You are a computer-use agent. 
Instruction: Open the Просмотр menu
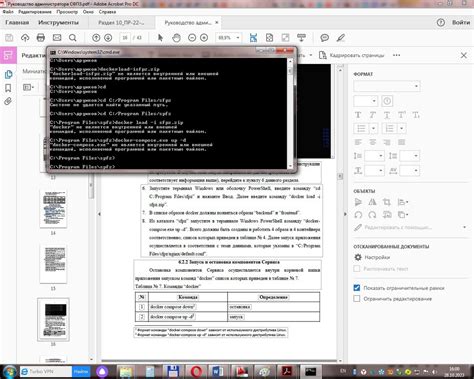(x=67, y=12)
